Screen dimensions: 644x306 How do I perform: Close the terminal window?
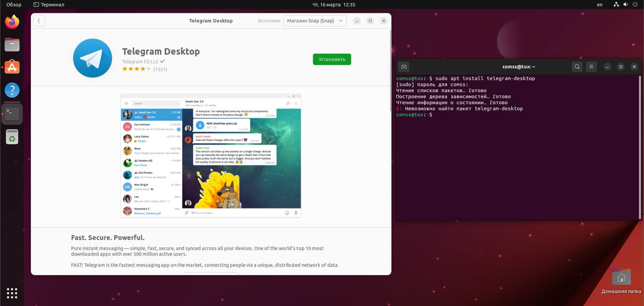tap(634, 67)
